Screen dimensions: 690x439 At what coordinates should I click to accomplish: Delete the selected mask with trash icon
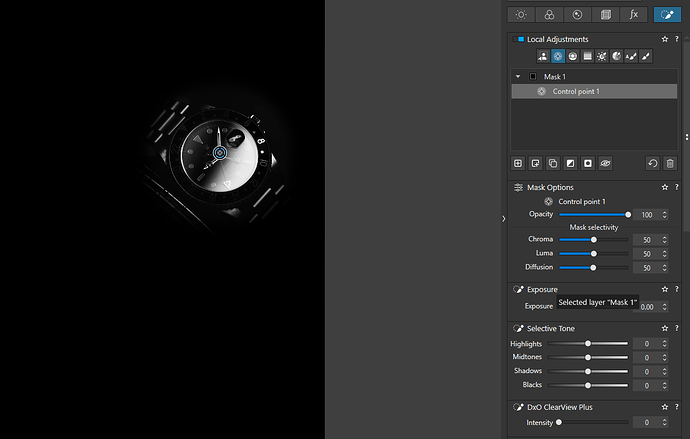coord(670,163)
